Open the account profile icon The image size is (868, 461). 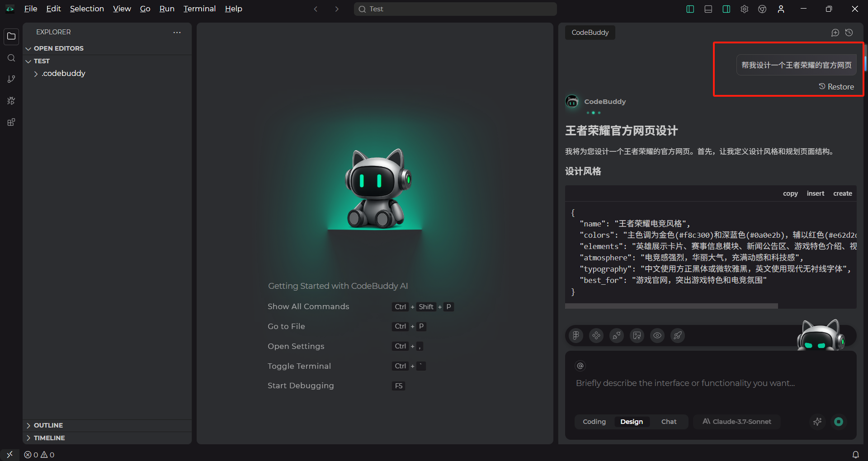[x=781, y=9]
